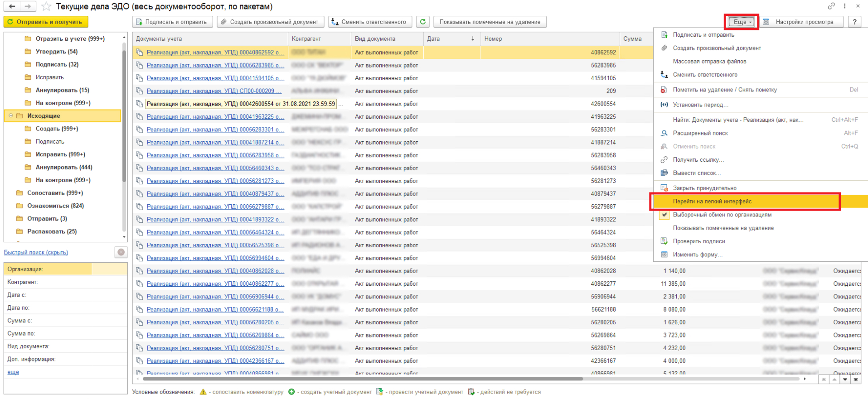Open the title bar three-dot menu
This screenshot has height=399, width=868.
tap(844, 6)
